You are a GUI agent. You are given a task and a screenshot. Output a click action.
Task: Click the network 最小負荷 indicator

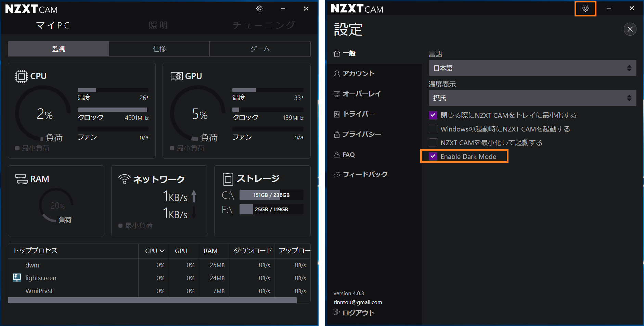click(x=136, y=225)
